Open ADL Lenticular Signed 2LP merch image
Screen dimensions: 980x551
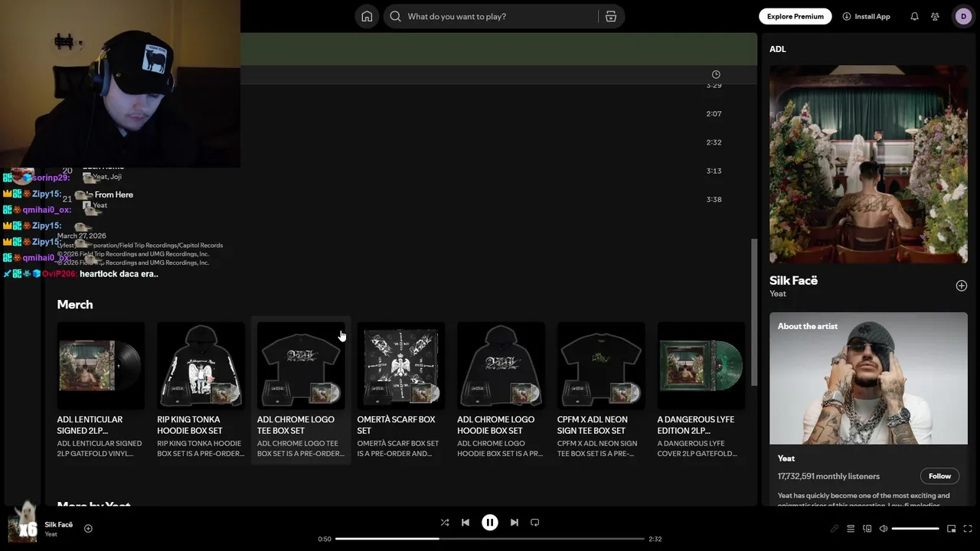[101, 366]
